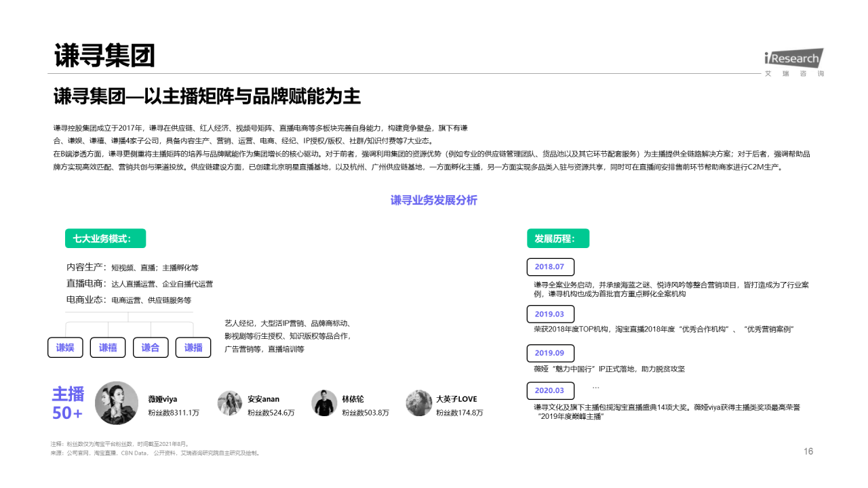
Task: Select the 谦娱 box
Action: tap(65, 348)
